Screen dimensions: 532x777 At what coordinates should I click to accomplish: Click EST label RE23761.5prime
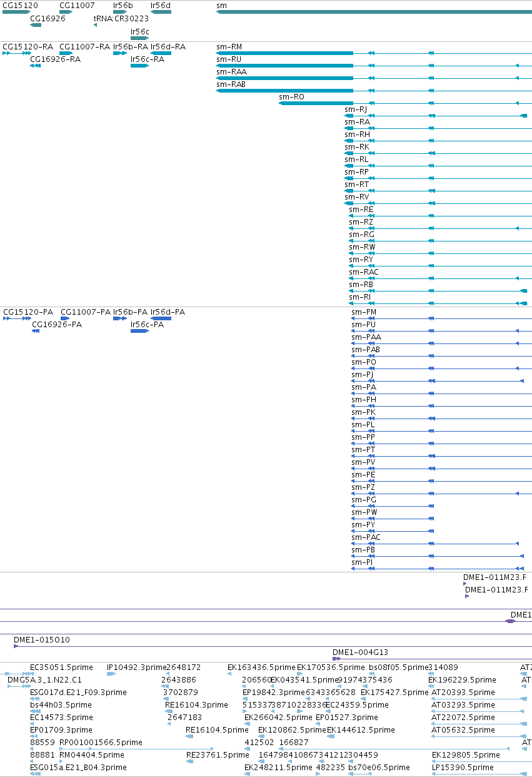[217, 755]
